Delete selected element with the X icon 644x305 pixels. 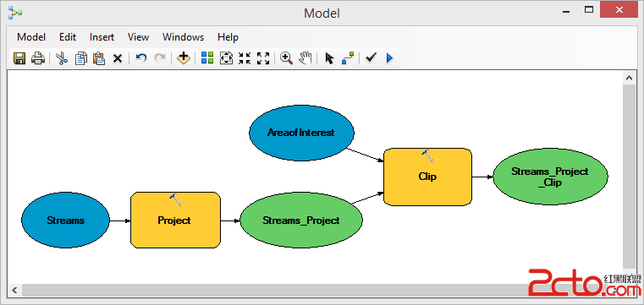point(118,58)
